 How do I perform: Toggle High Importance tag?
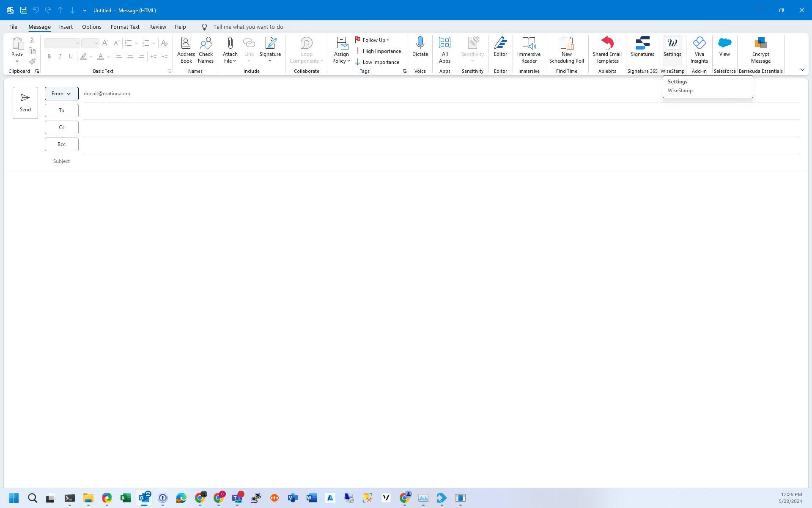click(378, 51)
